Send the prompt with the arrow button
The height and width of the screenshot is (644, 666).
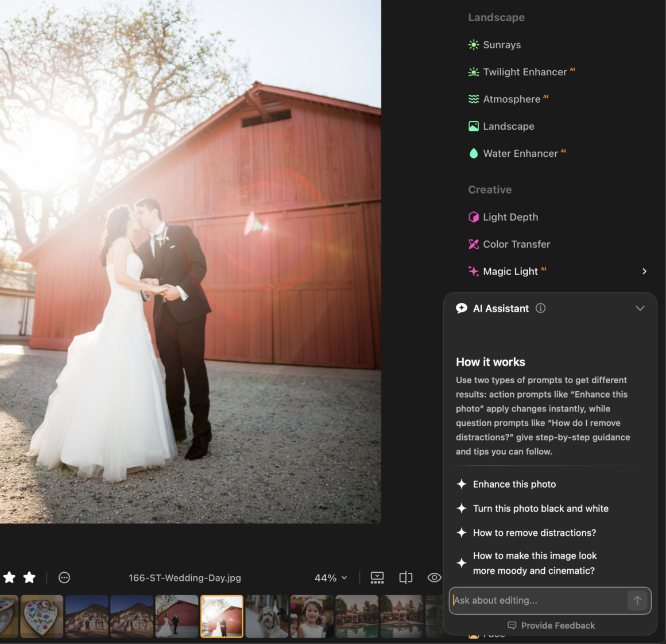[637, 600]
